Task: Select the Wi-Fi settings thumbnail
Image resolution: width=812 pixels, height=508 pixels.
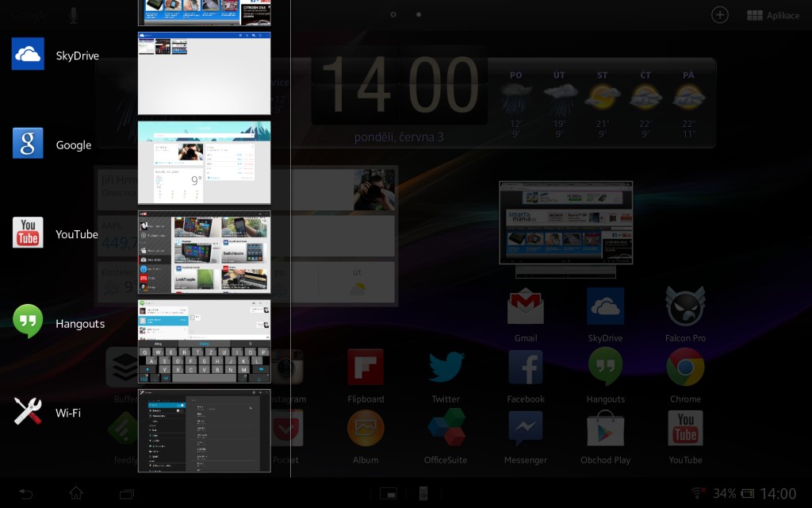Action: point(204,431)
